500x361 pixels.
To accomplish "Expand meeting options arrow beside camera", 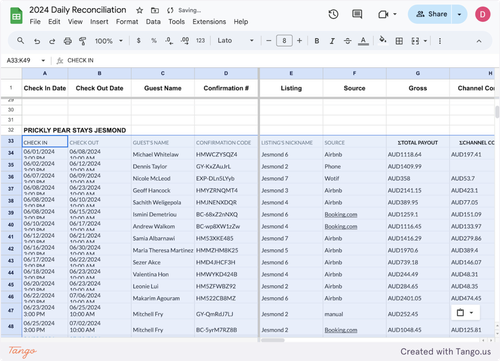I will pyautogui.click(x=395, y=14).
